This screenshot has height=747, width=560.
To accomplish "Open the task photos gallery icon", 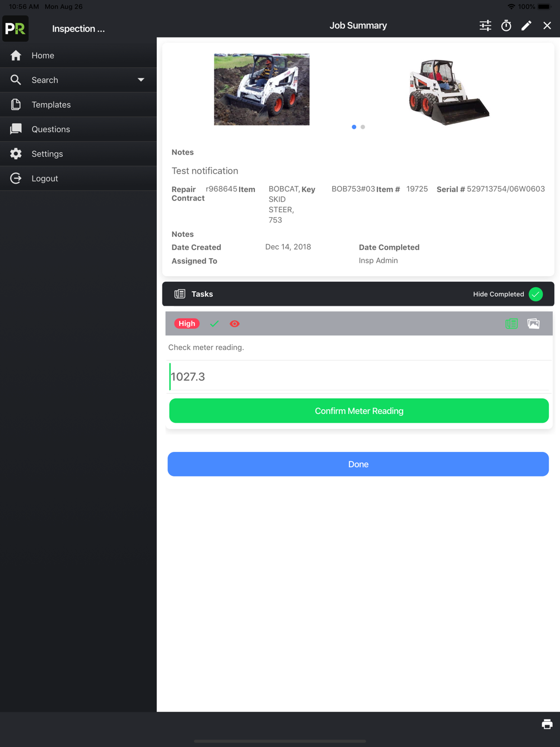I will coord(534,324).
